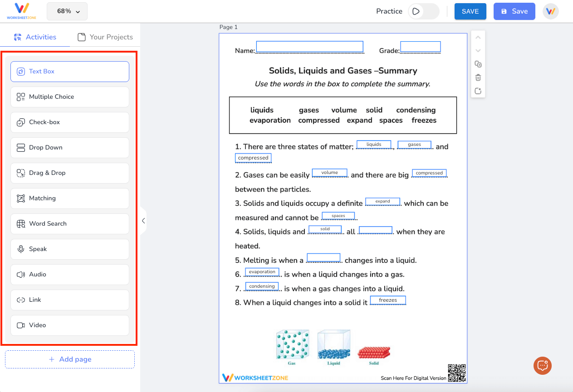Click the Add page button
Image resolution: width=573 pixels, height=392 pixels.
tap(69, 359)
